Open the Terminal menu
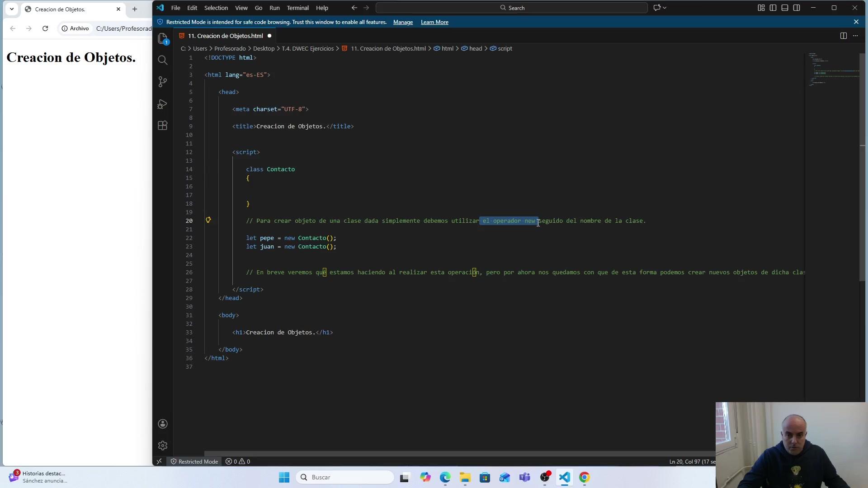 coord(297,8)
